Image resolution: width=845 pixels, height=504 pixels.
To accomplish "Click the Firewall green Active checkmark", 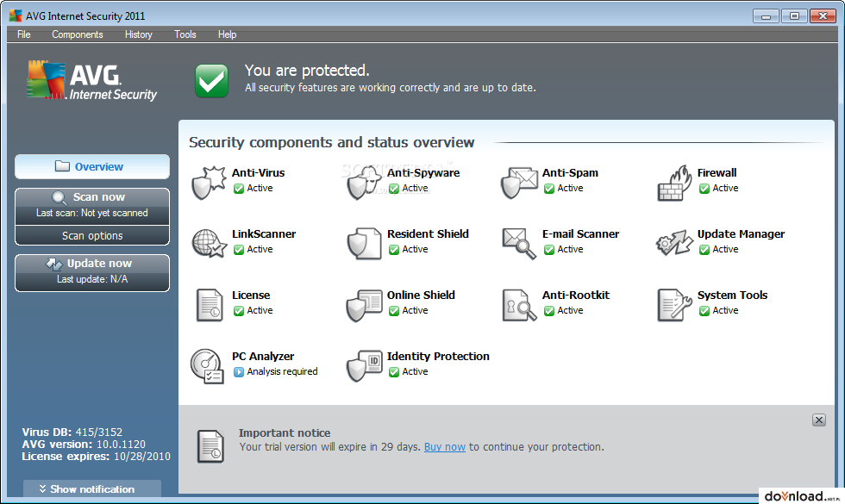I will (704, 189).
